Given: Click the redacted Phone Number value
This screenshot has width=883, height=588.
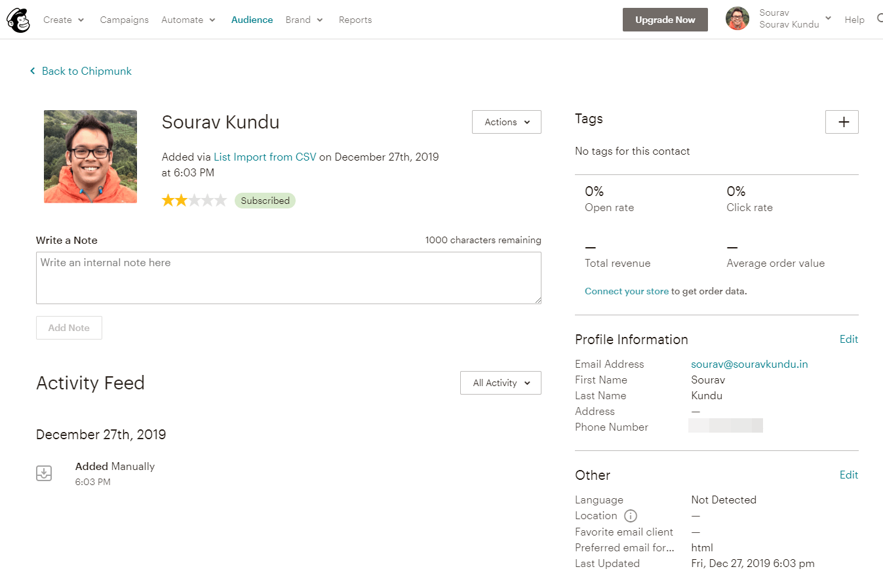Looking at the screenshot, I should click(x=726, y=425).
